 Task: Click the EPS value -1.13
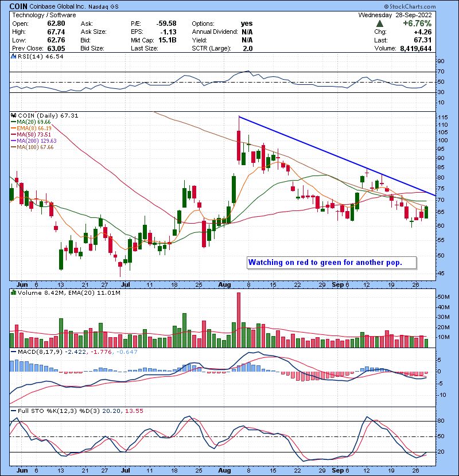coord(168,32)
